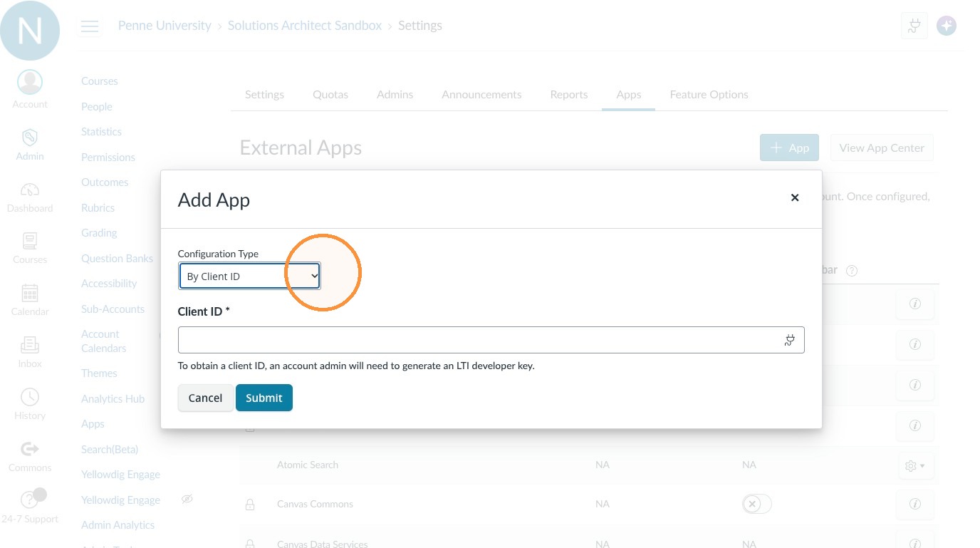Viewport: 980px width, 548px height.
Task: Open Apps in the account menu
Action: [93, 424]
